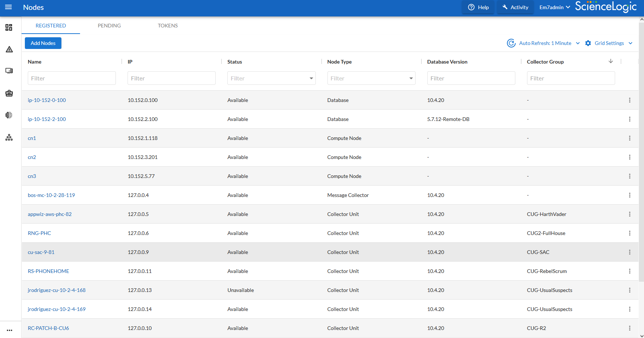This screenshot has width=644, height=338.
Task: Open actions menu for RNG-PHC row
Action: click(629, 233)
